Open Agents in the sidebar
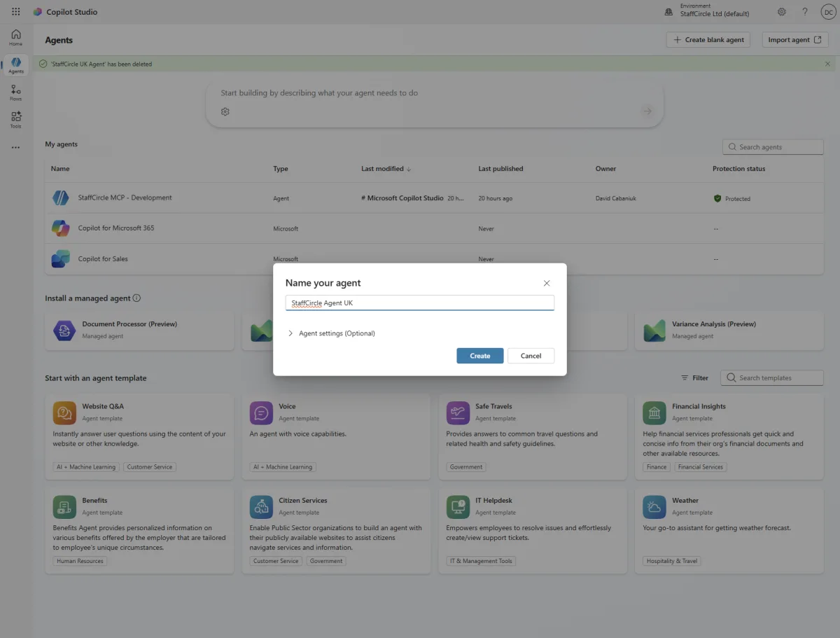840x638 pixels. [15, 66]
